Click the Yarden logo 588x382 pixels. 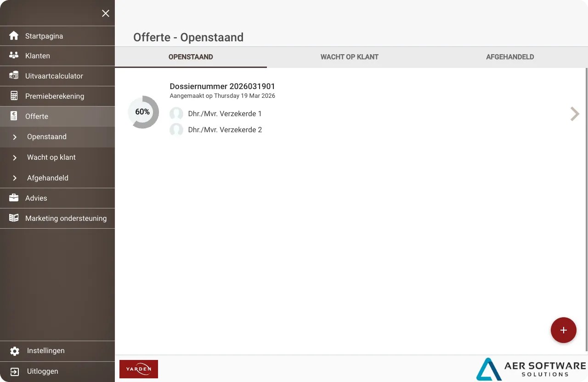coord(139,369)
